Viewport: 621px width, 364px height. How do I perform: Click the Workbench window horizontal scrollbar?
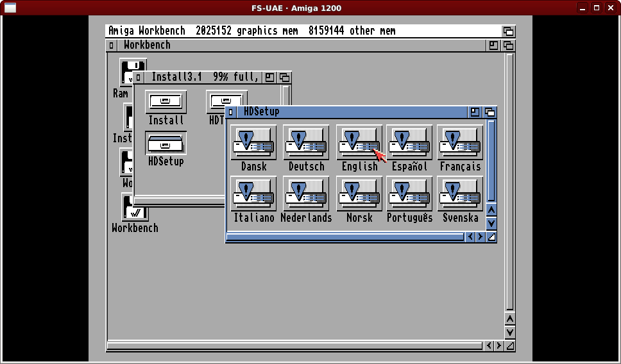point(294,346)
